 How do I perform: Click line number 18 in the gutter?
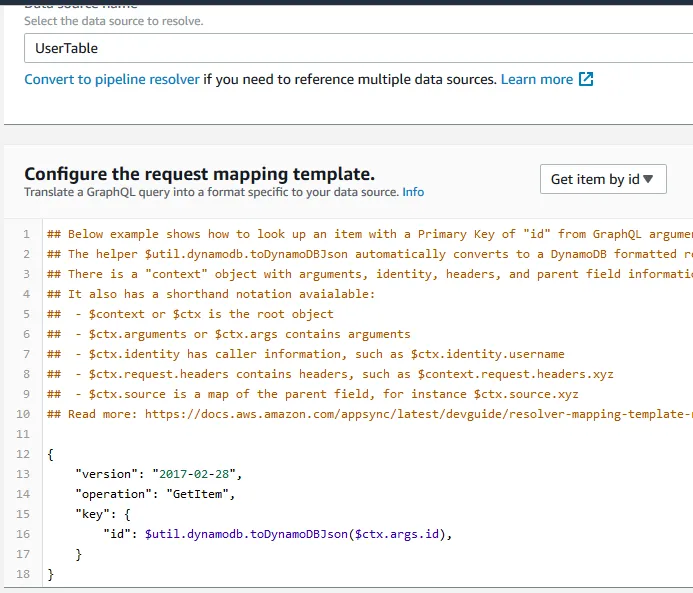point(23,574)
